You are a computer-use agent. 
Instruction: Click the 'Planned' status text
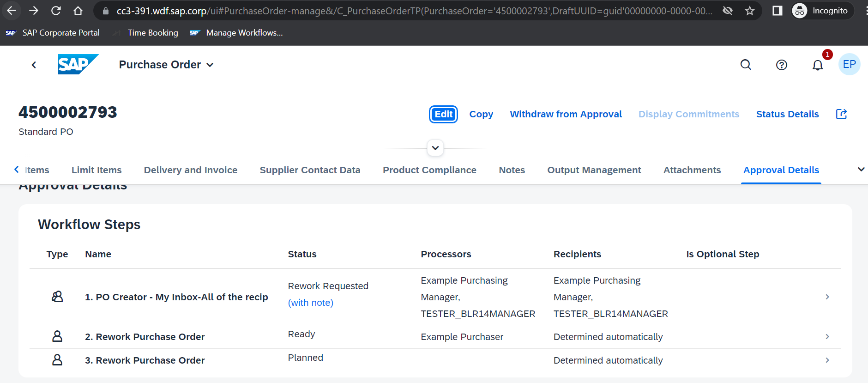pos(305,358)
